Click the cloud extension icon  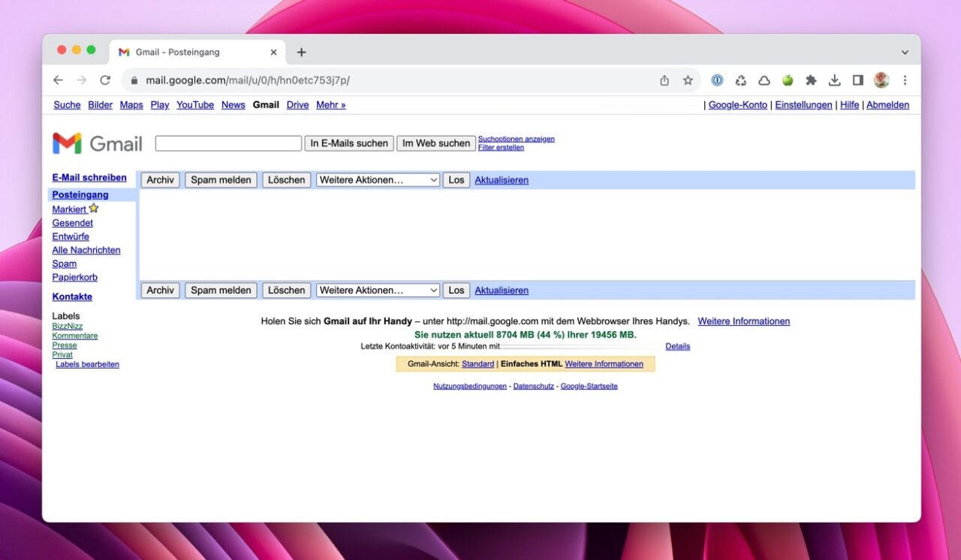764,80
